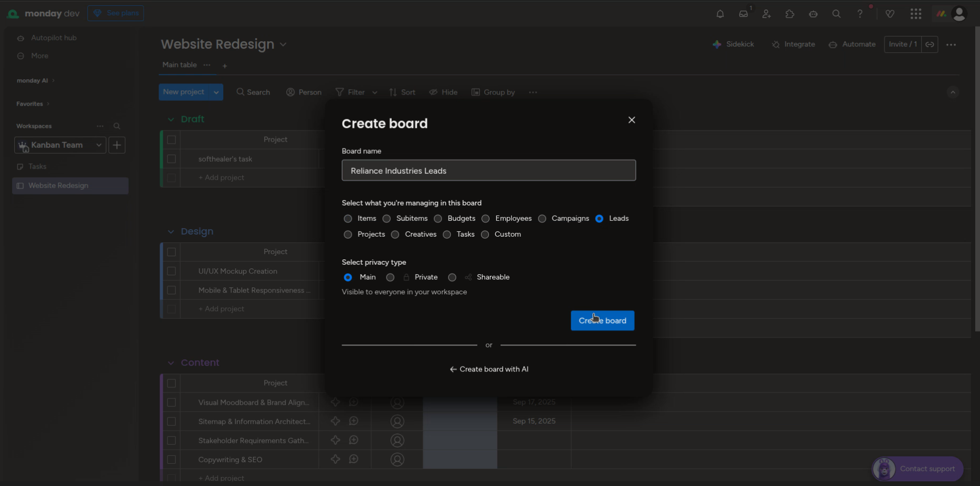Image resolution: width=980 pixels, height=486 pixels.
Task: Click the invite members icon in top bar
Action: pos(767,14)
